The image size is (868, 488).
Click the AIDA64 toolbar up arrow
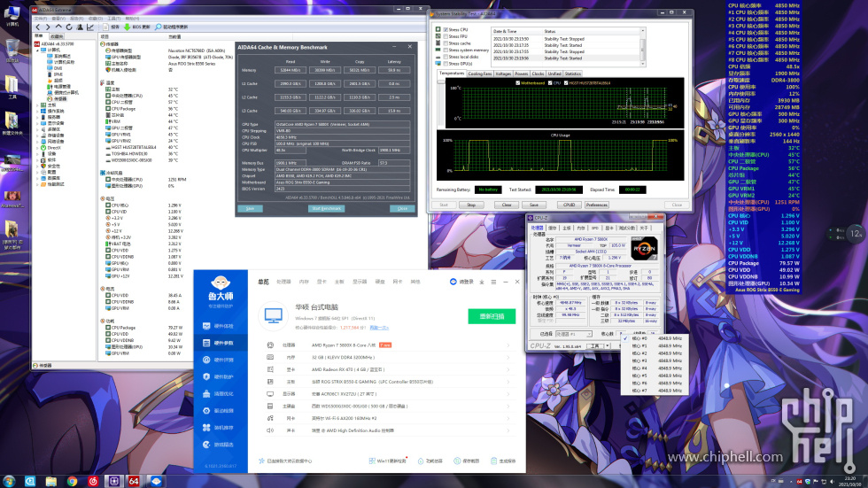[58, 27]
